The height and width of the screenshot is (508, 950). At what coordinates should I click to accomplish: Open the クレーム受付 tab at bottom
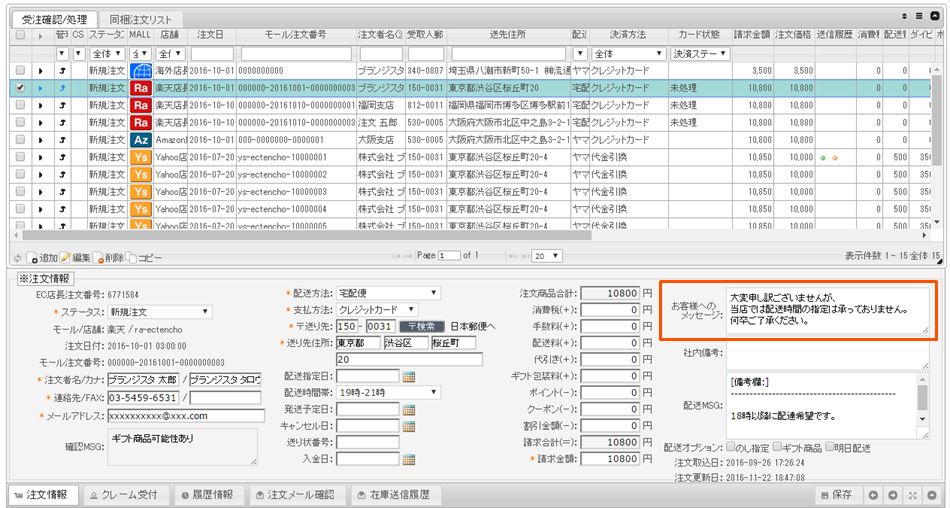point(123,495)
